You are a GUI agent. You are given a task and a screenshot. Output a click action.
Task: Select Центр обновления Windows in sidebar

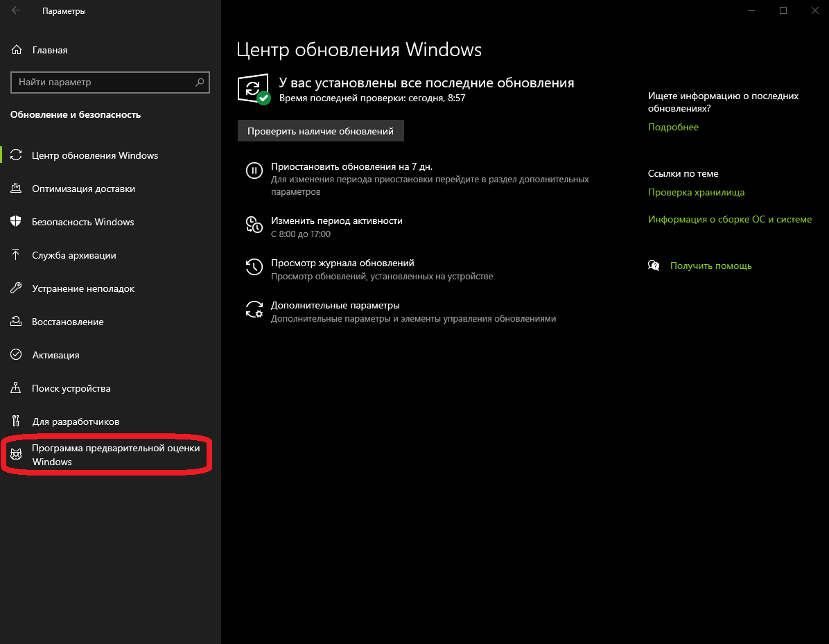click(95, 155)
